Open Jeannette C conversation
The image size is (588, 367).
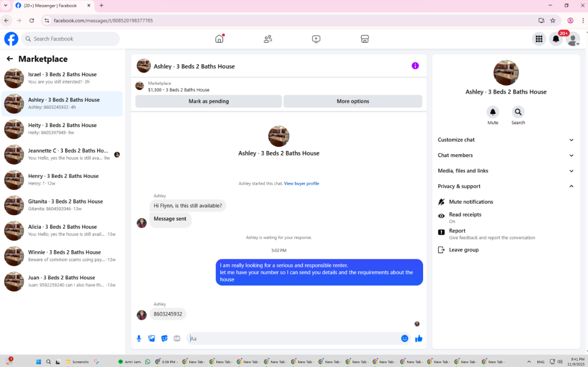(62, 154)
